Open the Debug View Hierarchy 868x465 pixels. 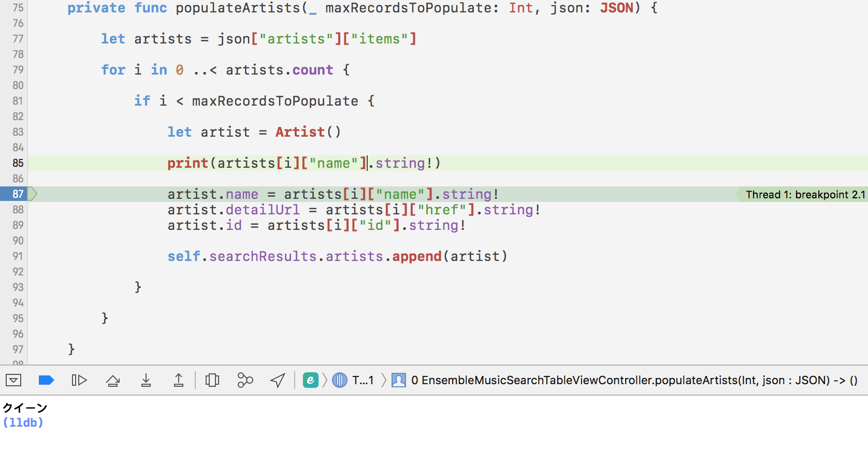(x=212, y=381)
